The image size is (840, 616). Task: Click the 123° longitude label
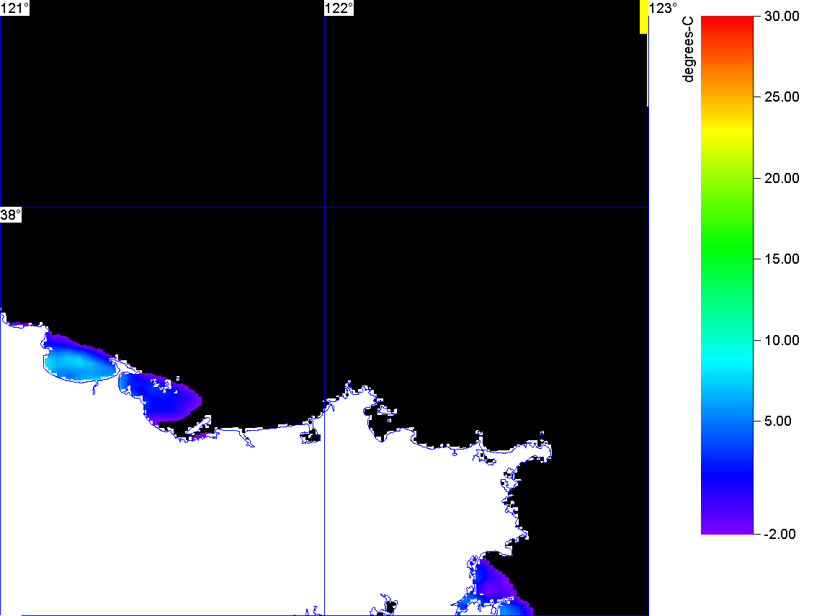tap(663, 8)
